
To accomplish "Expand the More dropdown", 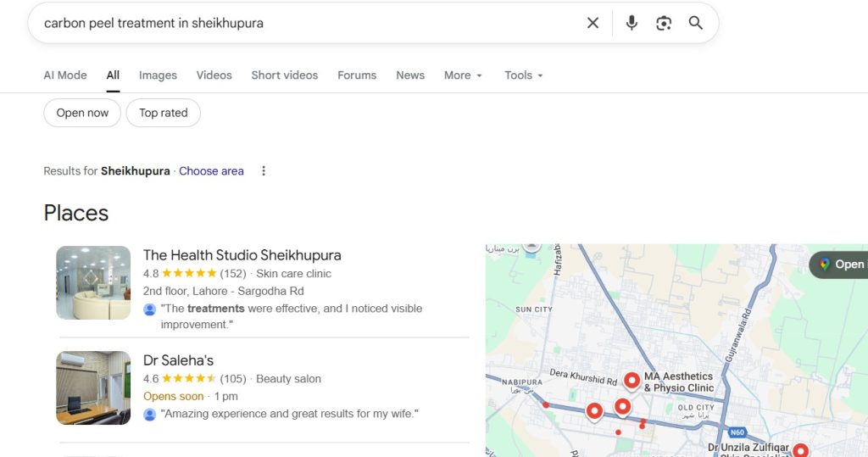I will [463, 75].
